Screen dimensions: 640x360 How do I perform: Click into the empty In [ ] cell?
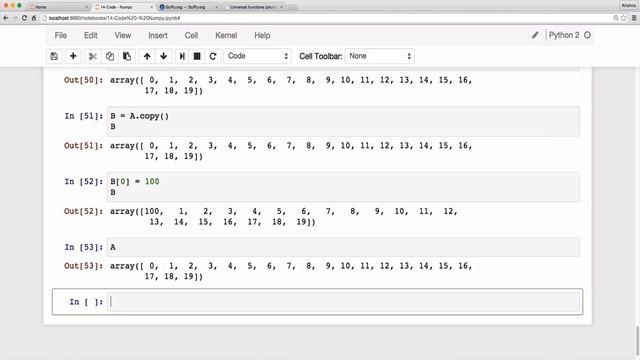click(343, 302)
